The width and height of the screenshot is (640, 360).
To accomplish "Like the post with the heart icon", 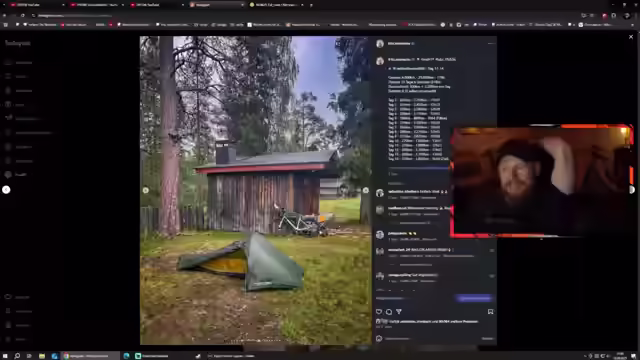I will (x=379, y=312).
